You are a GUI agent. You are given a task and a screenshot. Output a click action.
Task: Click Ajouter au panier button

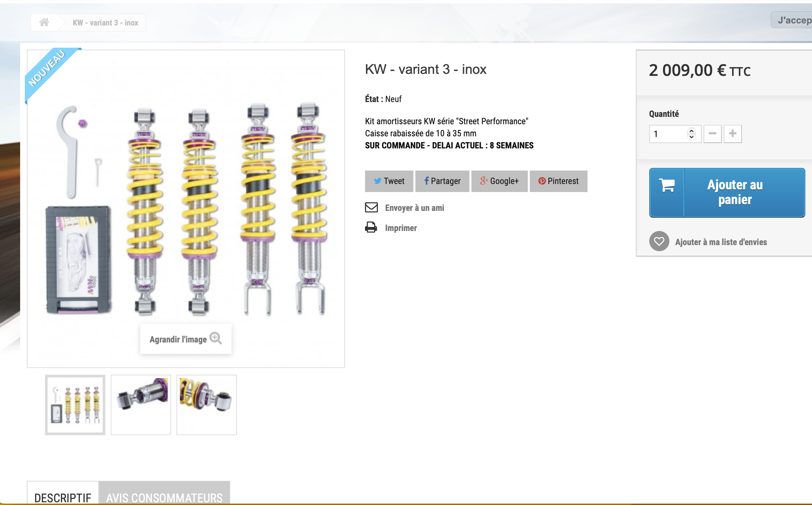click(x=727, y=193)
